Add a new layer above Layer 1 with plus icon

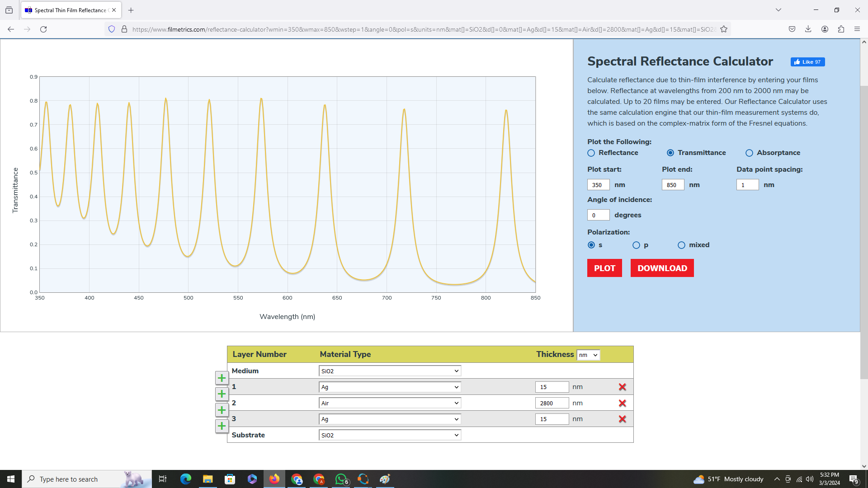(x=222, y=378)
